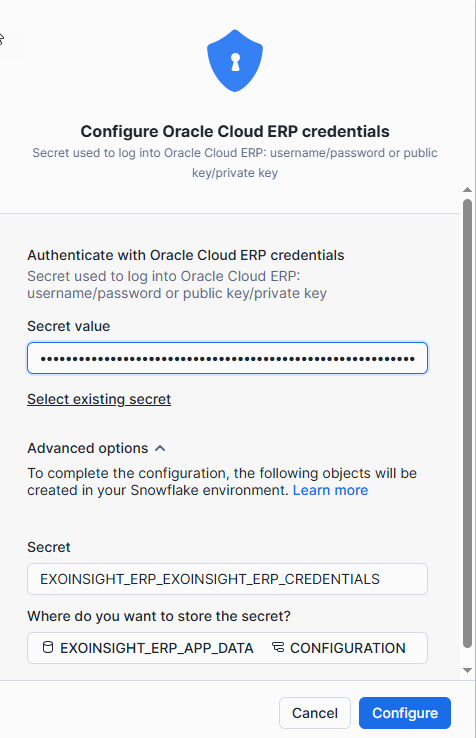Viewport: 476px width, 738px height.
Task: Collapse the Advanced options chevron
Action: point(160,448)
